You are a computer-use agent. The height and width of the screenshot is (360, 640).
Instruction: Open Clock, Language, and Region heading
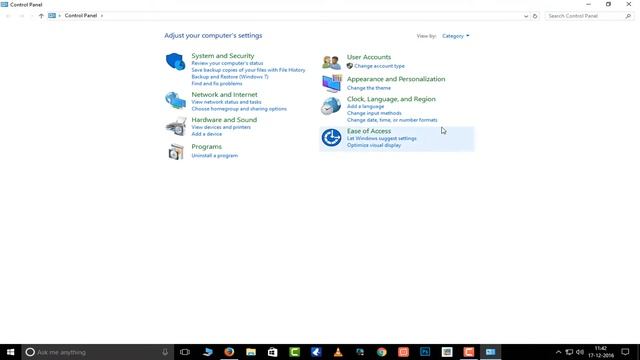[x=391, y=99]
